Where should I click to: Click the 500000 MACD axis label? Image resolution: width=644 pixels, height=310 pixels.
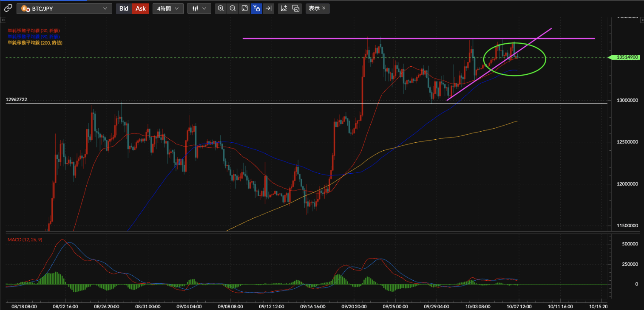630,245
